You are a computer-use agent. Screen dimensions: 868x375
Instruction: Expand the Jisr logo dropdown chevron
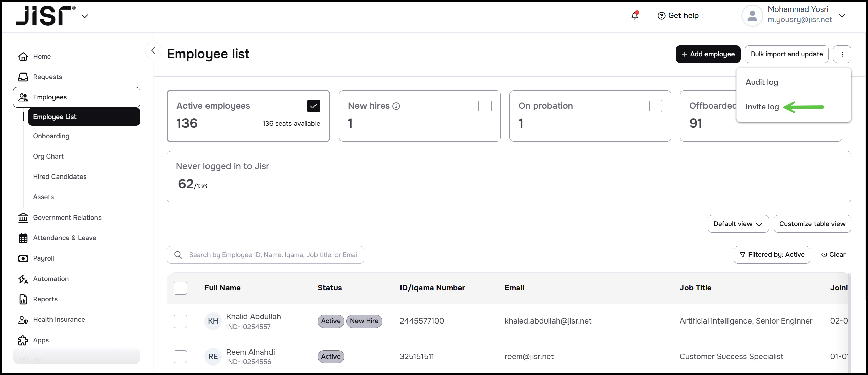[x=85, y=16]
